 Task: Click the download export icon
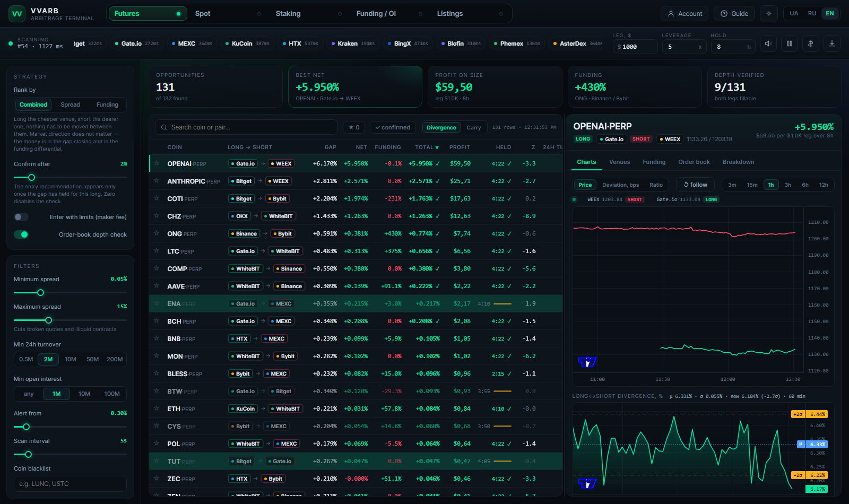pos(832,44)
